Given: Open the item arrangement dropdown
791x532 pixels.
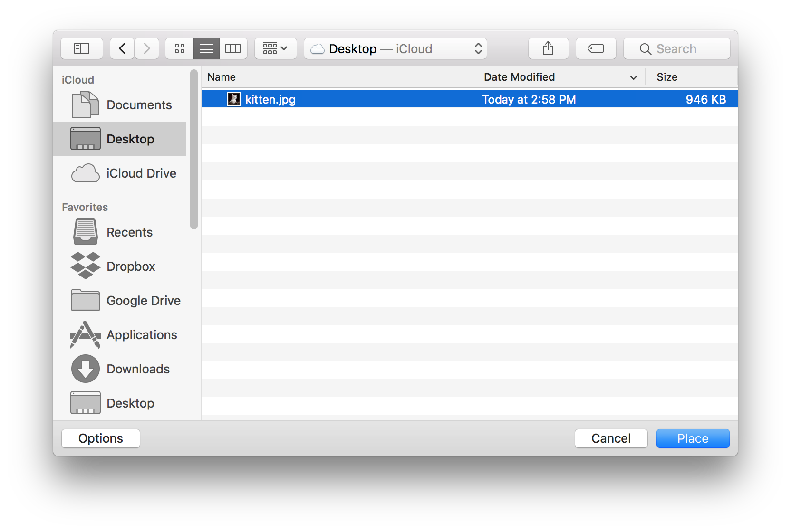Looking at the screenshot, I should 275,48.
